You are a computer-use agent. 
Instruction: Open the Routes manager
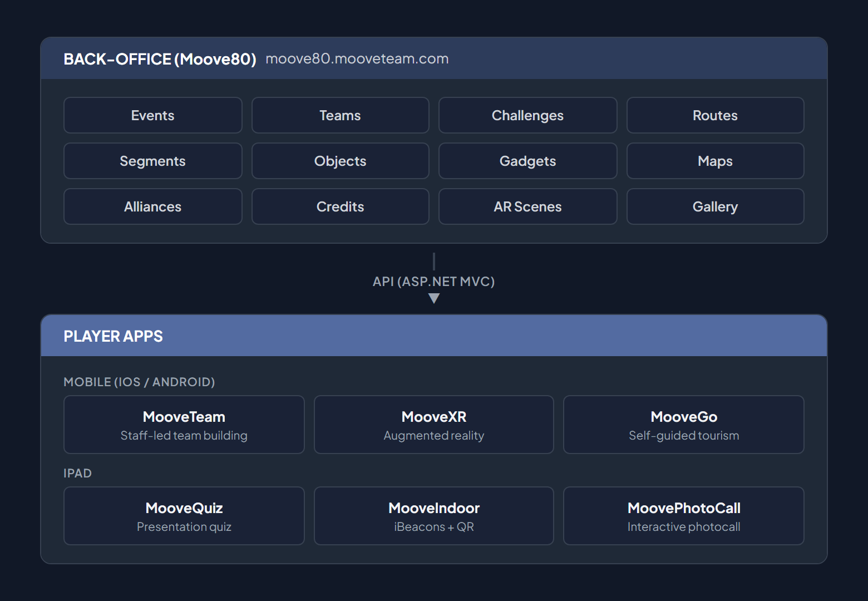pyautogui.click(x=715, y=115)
